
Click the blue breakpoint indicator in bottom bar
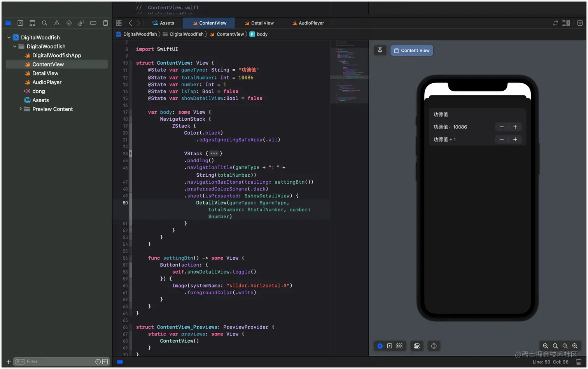[x=120, y=362]
